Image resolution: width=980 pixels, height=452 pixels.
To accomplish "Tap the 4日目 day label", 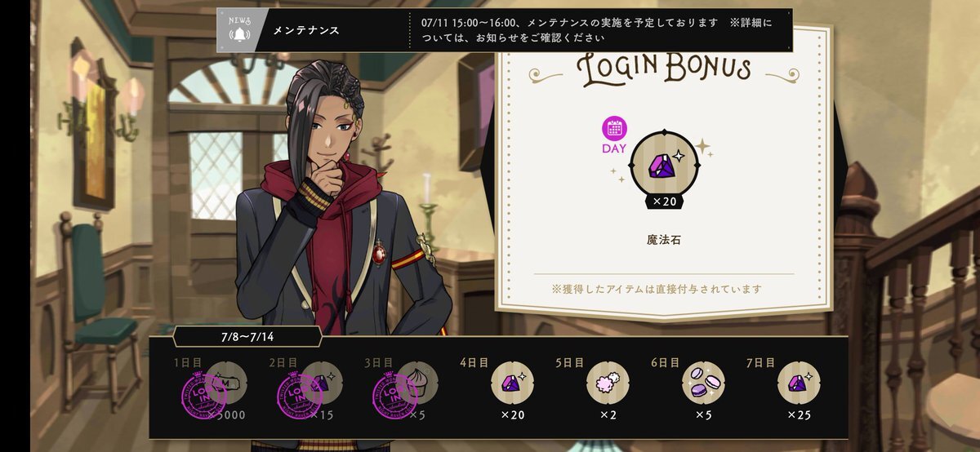I will [x=476, y=362].
